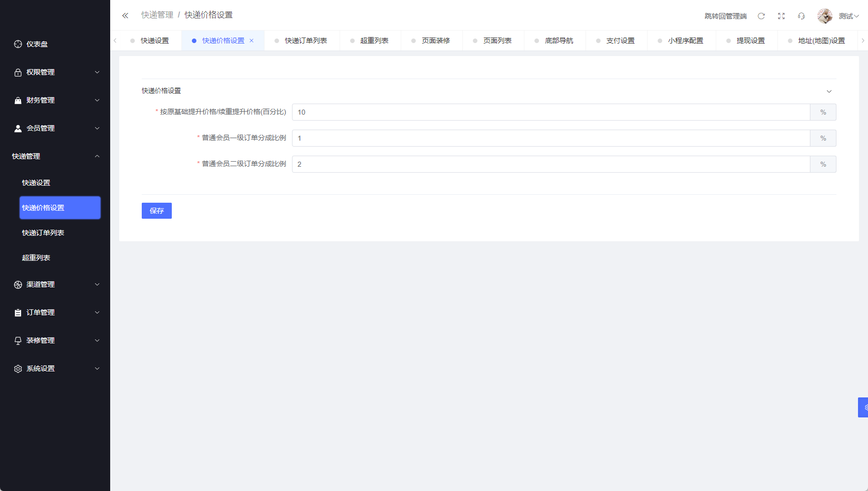Switch to the 支付设置 tab
Image resolution: width=868 pixels, height=491 pixels.
click(620, 41)
